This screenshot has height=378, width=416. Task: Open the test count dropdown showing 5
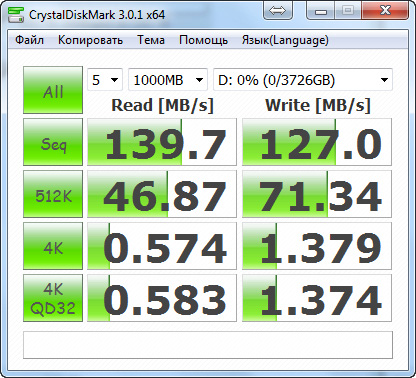[x=105, y=80]
